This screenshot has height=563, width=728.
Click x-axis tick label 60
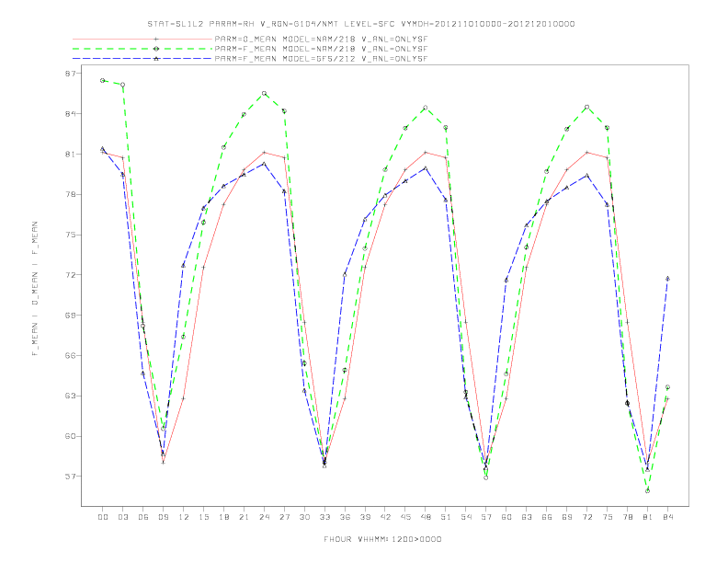click(x=506, y=517)
